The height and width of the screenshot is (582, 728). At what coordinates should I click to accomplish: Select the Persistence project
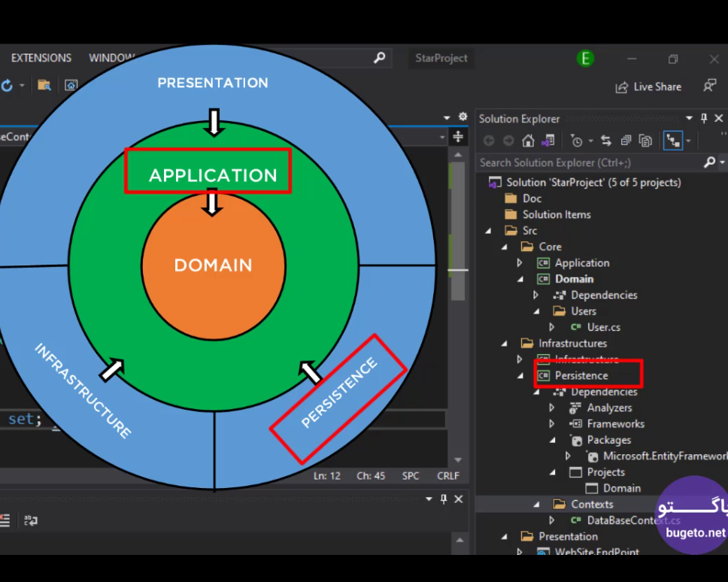pos(581,375)
